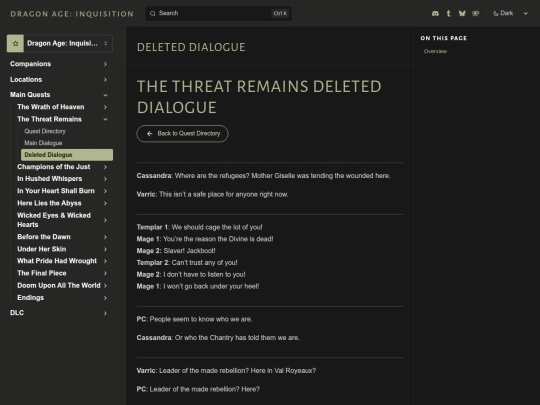Open Doom Upon All The World
The height and width of the screenshot is (405, 540).
click(x=59, y=285)
